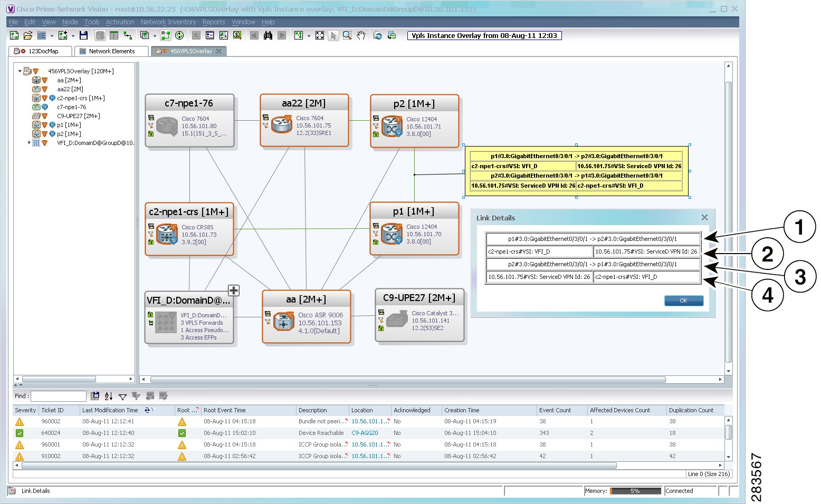Click the Navigate Forward arrow icon

(282, 35)
